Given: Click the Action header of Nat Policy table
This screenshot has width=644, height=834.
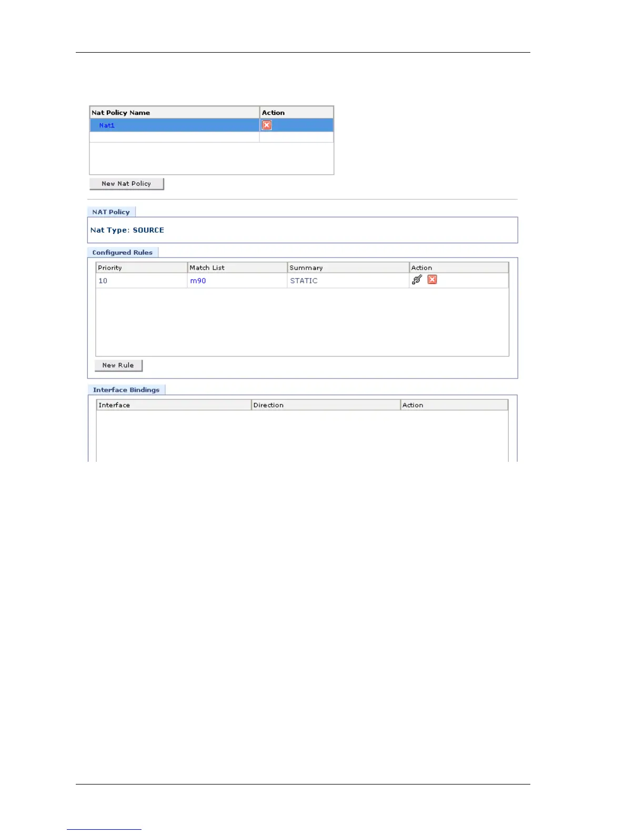Looking at the screenshot, I should (x=297, y=113).
